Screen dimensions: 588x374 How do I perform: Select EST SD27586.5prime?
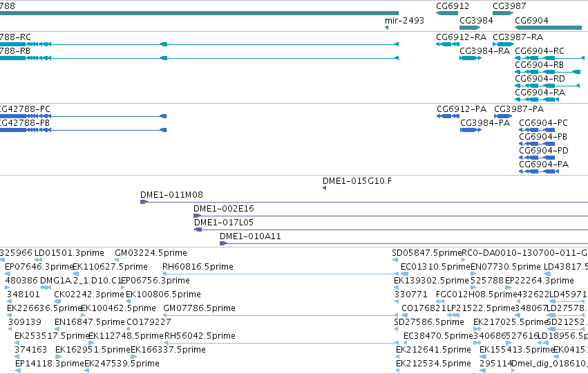[429, 323]
